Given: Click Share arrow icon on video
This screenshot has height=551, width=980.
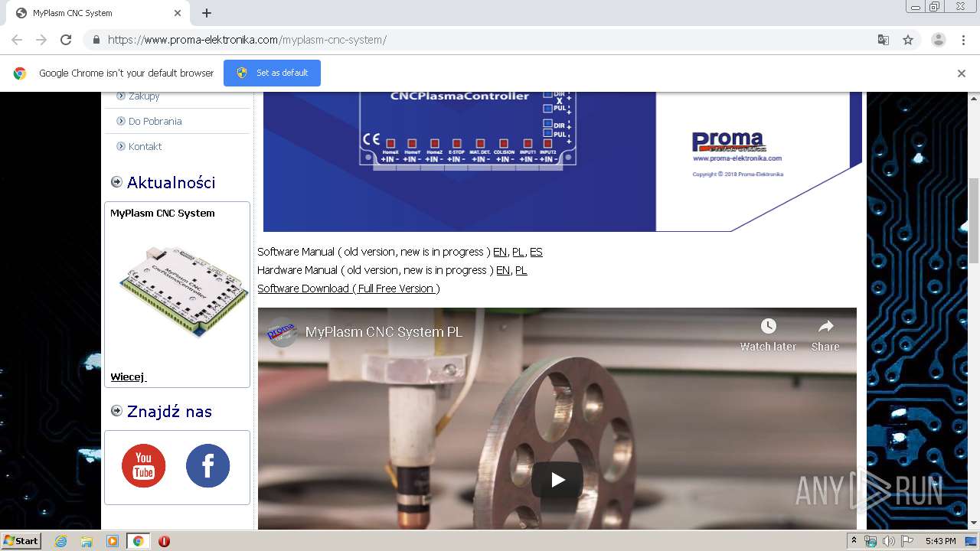Looking at the screenshot, I should pyautogui.click(x=825, y=327).
